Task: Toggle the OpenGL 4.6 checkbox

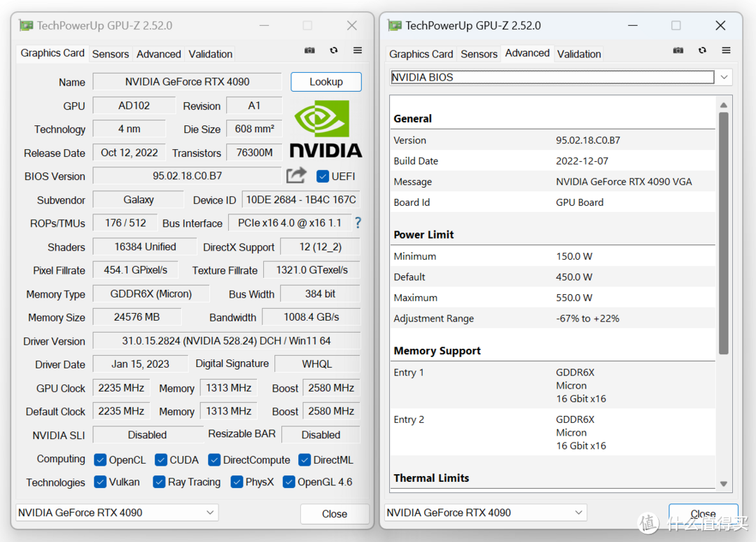Action: (x=289, y=482)
